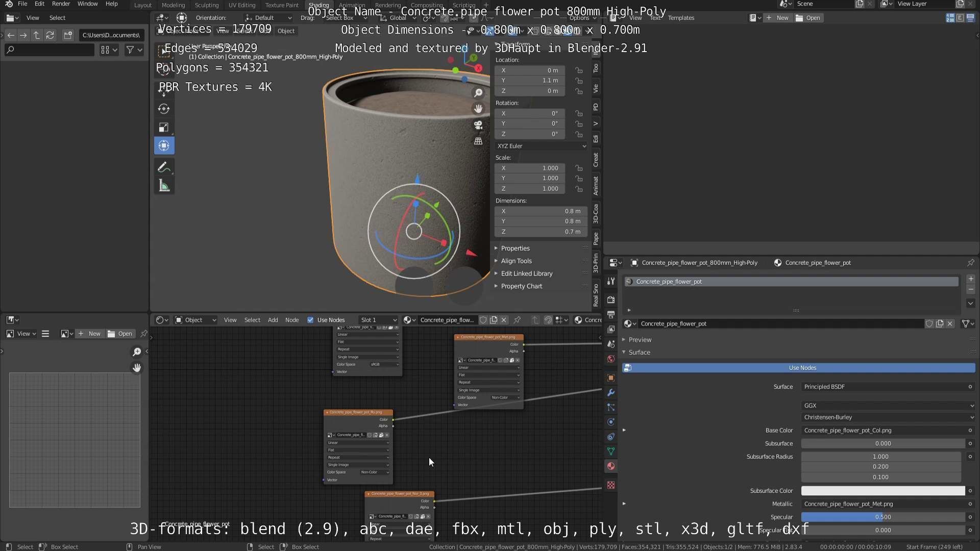Open Output properties tab
The height and width of the screenshot is (551, 980).
click(x=611, y=314)
